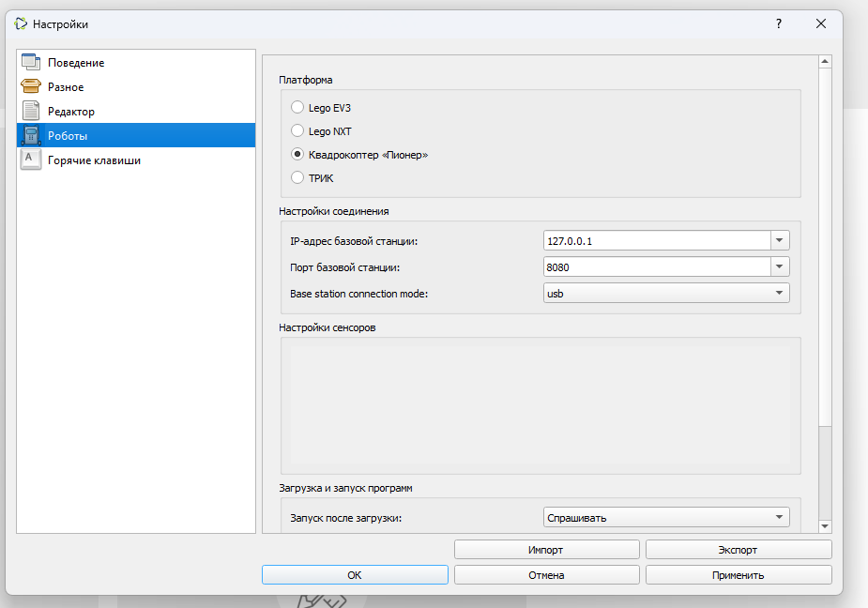Viewport: 868px width, 608px height.
Task: Click the port field showing 8080
Action: 657,266
